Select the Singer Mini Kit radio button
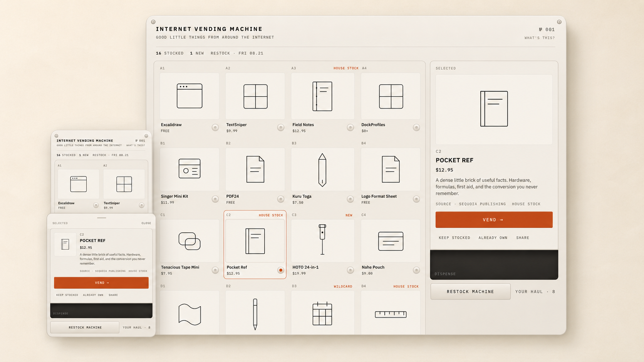This screenshot has width=644, height=362. coord(215,199)
